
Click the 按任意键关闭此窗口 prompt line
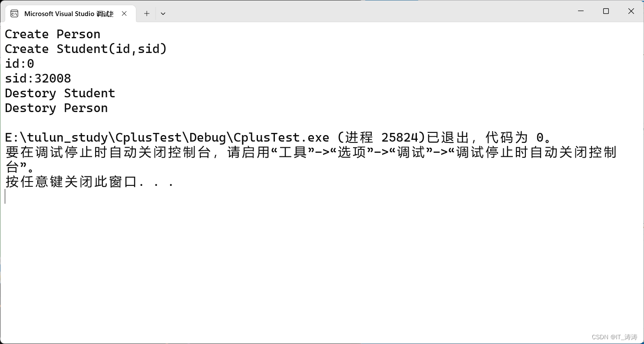(x=87, y=182)
